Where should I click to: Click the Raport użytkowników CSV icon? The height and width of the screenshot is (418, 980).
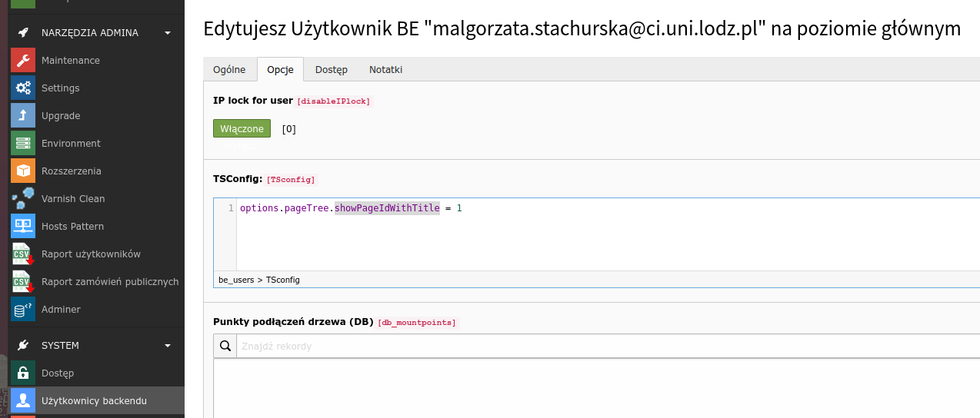[x=23, y=254]
